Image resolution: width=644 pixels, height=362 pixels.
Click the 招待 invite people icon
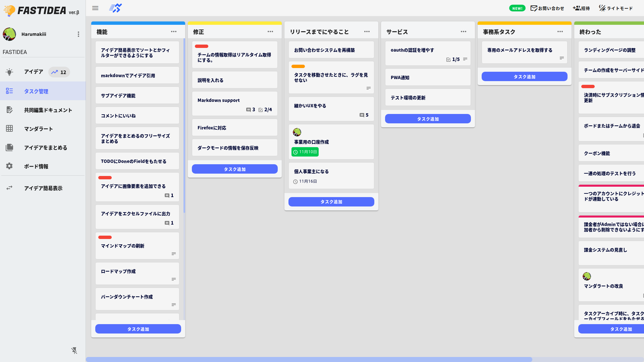(577, 8)
